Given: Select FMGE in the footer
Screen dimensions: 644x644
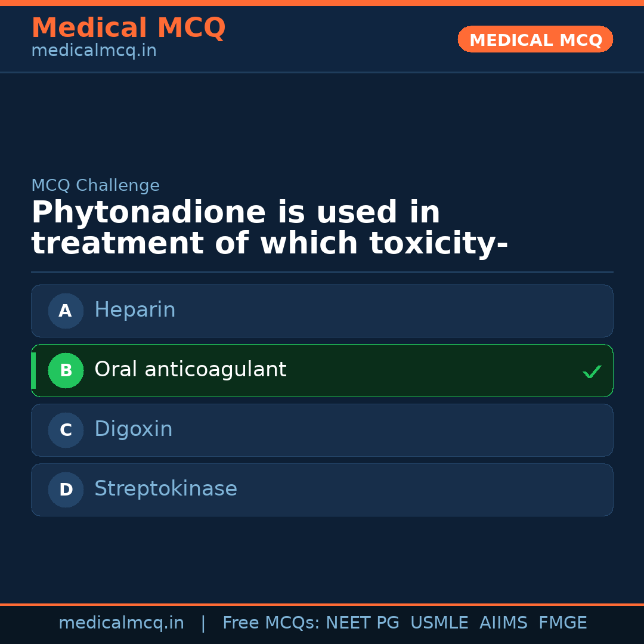Looking at the screenshot, I should [x=562, y=623].
